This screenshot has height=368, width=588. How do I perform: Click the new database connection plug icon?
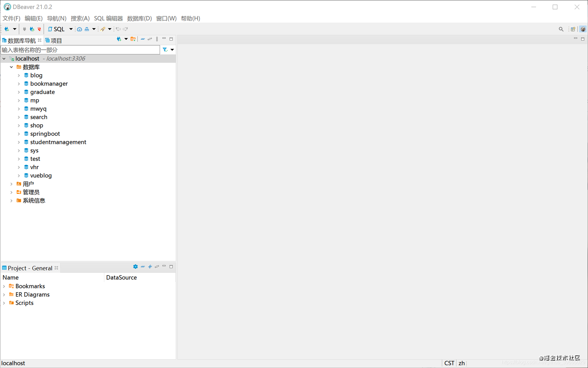tap(7, 29)
